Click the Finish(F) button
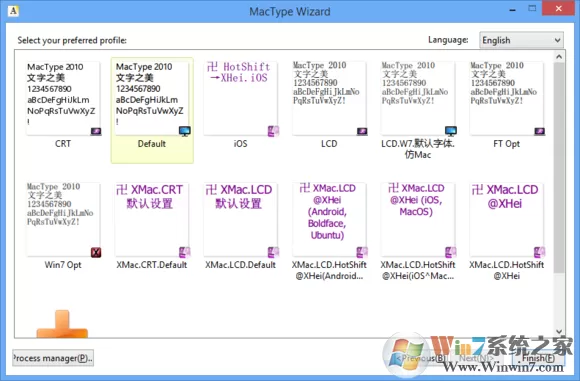Image resolution: width=580 pixels, height=381 pixels. (x=538, y=358)
